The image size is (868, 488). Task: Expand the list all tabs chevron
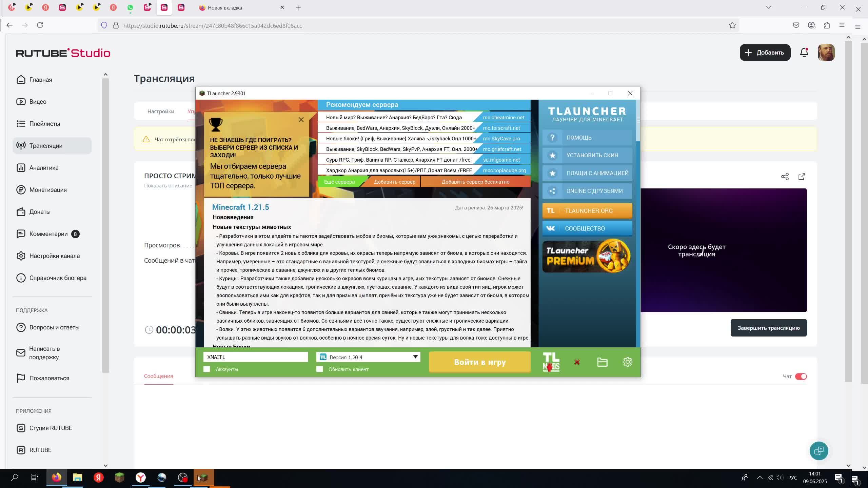pyautogui.click(x=768, y=7)
